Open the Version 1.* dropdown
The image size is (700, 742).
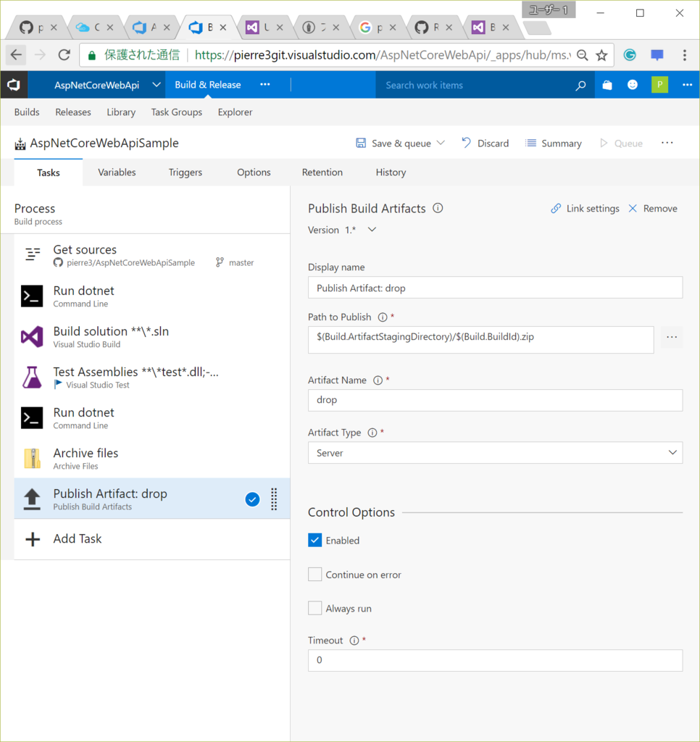[372, 230]
